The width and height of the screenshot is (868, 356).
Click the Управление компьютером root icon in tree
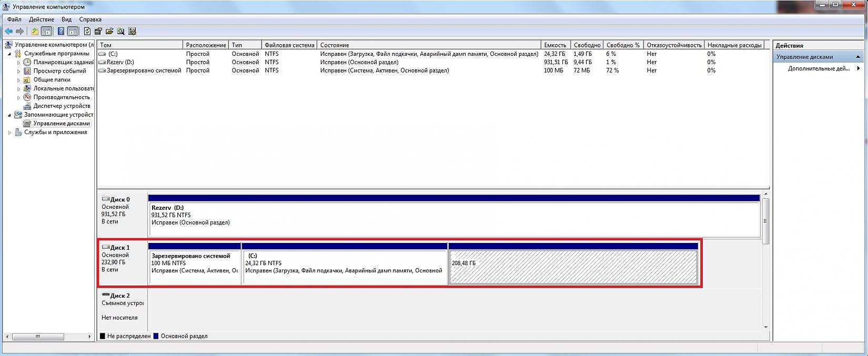click(9, 45)
